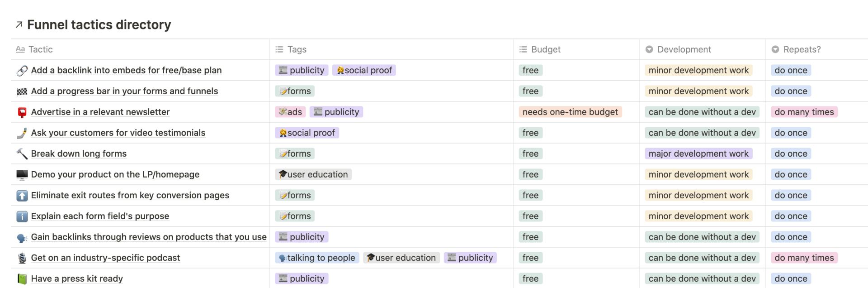This screenshot has height=288, width=868.
Task: Click the microphone icon for podcast tactic
Action: click(22, 258)
